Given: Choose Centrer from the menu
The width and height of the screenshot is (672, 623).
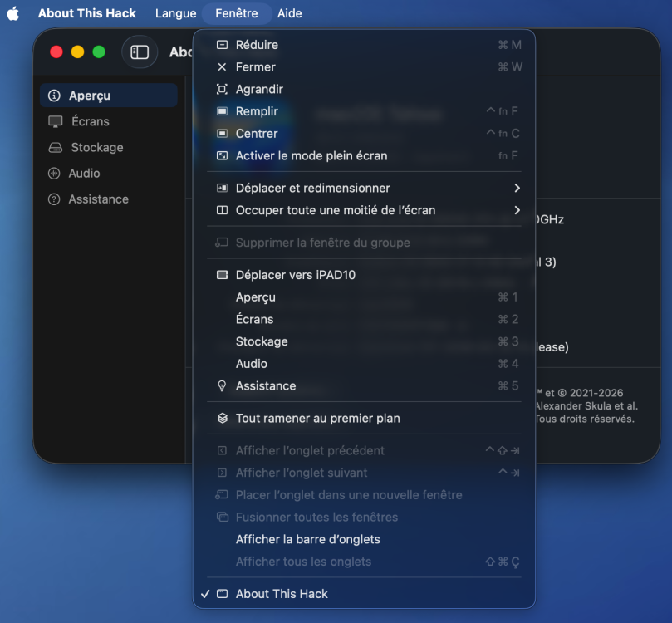Looking at the screenshot, I should 364,134.
